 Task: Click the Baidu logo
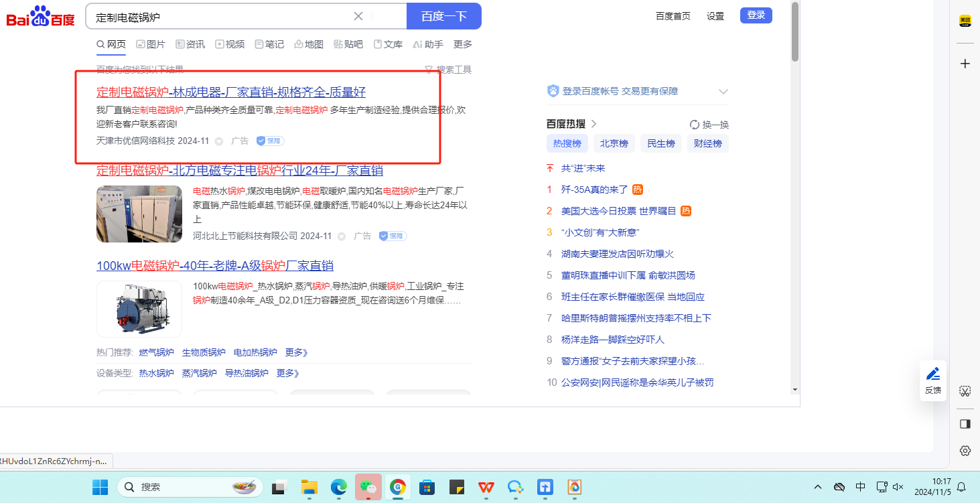pyautogui.click(x=40, y=17)
